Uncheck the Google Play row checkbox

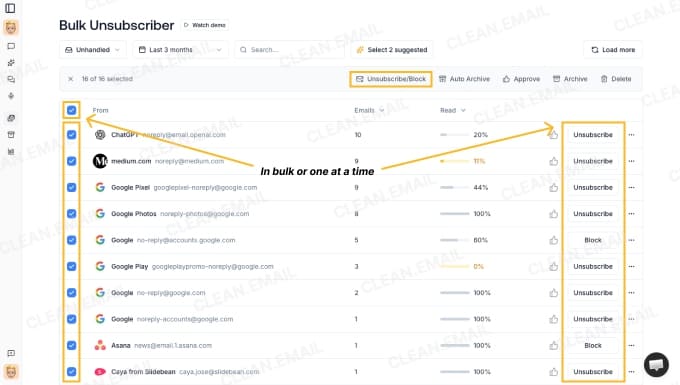(72, 267)
